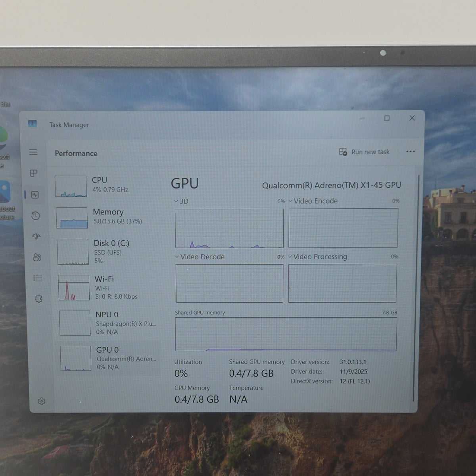476x476 pixels.
Task: Open the Video Processing engine dropdown
Action: (x=318, y=257)
